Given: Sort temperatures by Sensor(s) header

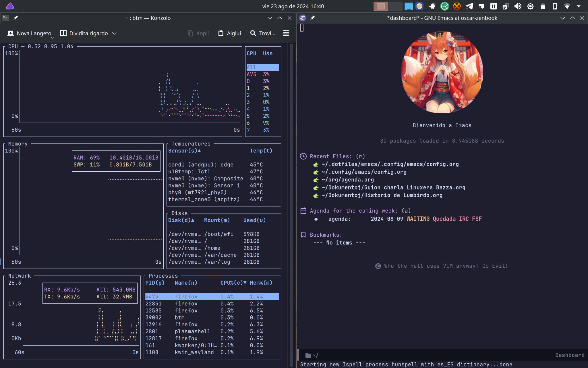Looking at the screenshot, I should [x=184, y=151].
